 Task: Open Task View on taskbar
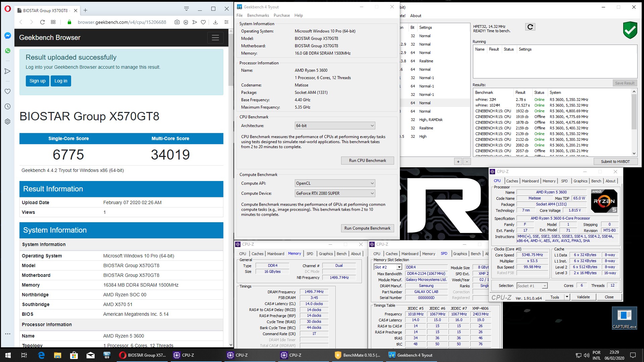pyautogui.click(x=24, y=355)
